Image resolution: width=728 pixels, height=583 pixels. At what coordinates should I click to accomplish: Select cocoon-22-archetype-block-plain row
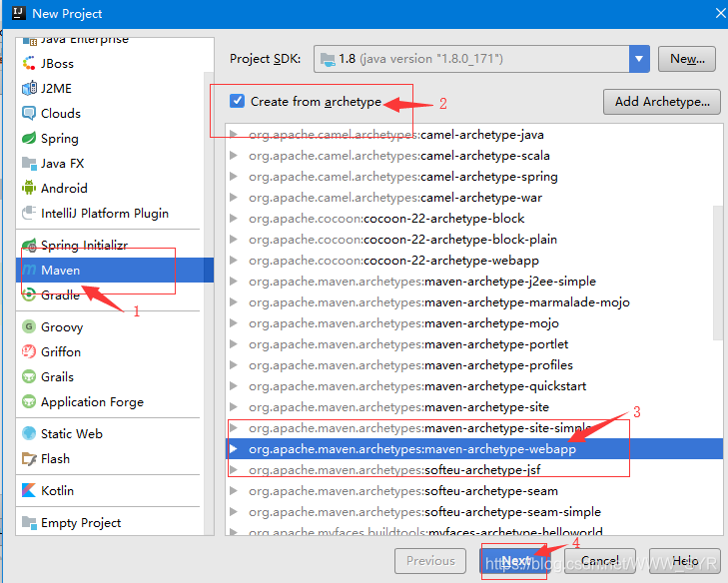click(x=474, y=239)
